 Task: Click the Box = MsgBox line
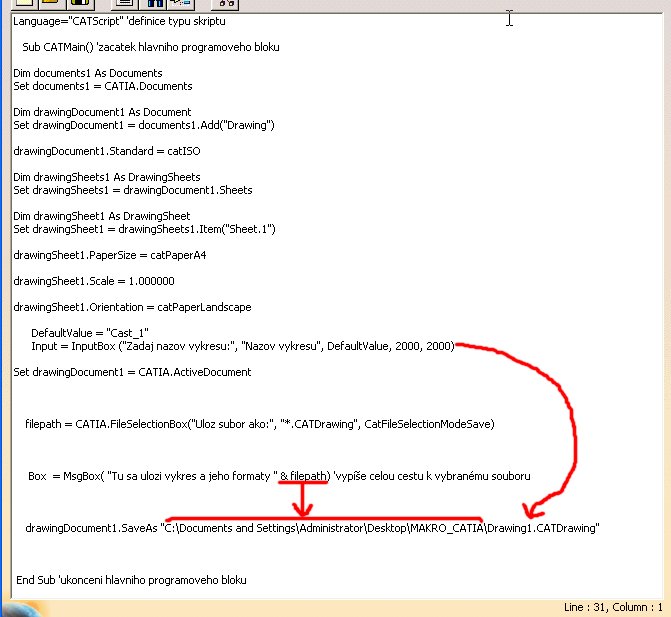coord(279,476)
